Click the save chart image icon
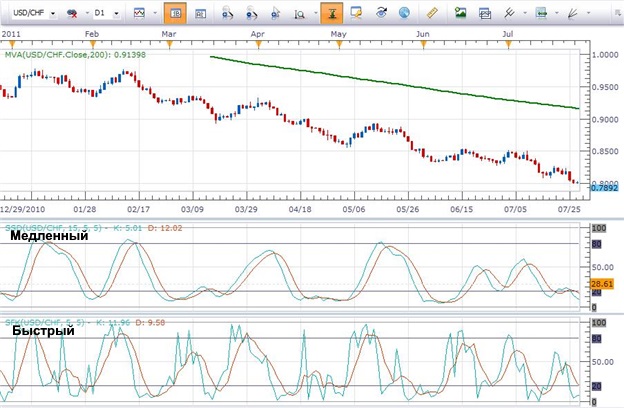The height and width of the screenshot is (408, 624). (x=460, y=13)
